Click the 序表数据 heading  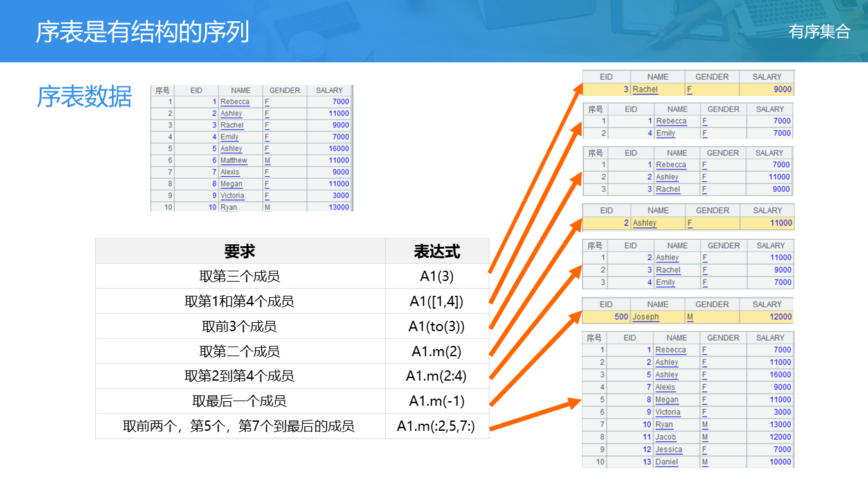pyautogui.click(x=84, y=97)
